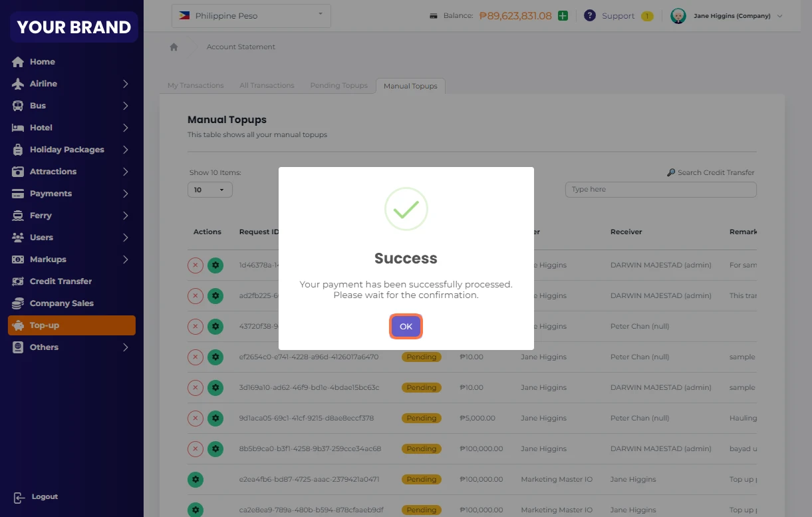Screen dimensions: 812x517
Task: Click the Support question mark icon
Action: (x=589, y=16)
